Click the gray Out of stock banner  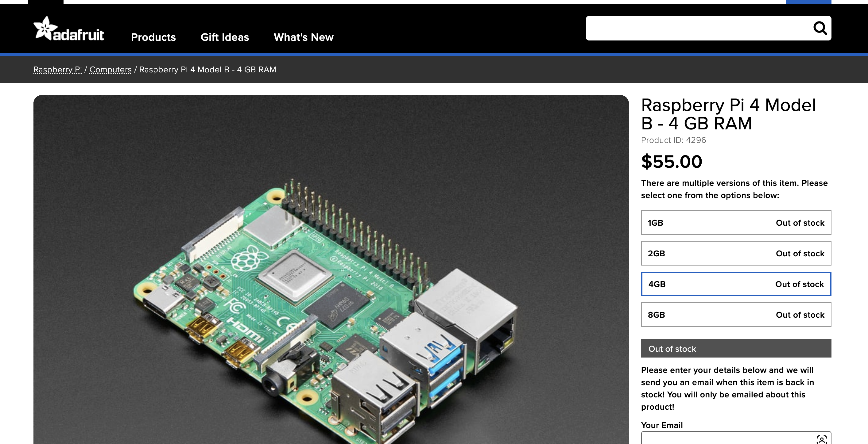[x=736, y=348]
